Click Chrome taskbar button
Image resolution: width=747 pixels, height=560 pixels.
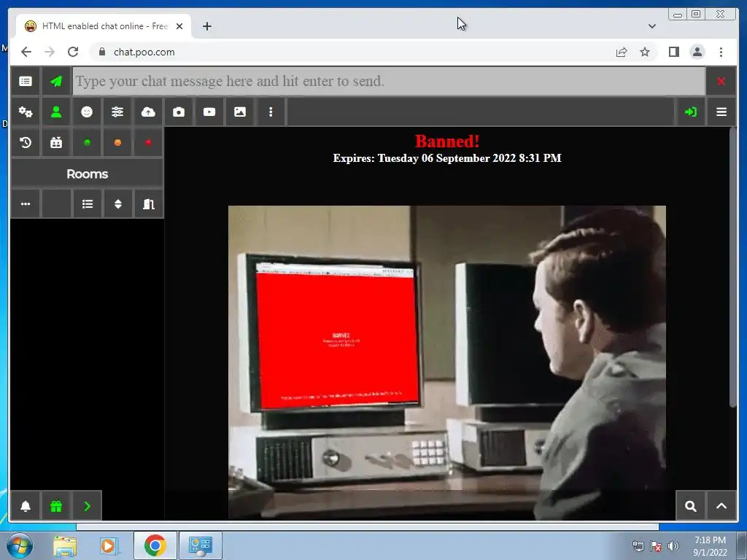click(155, 545)
